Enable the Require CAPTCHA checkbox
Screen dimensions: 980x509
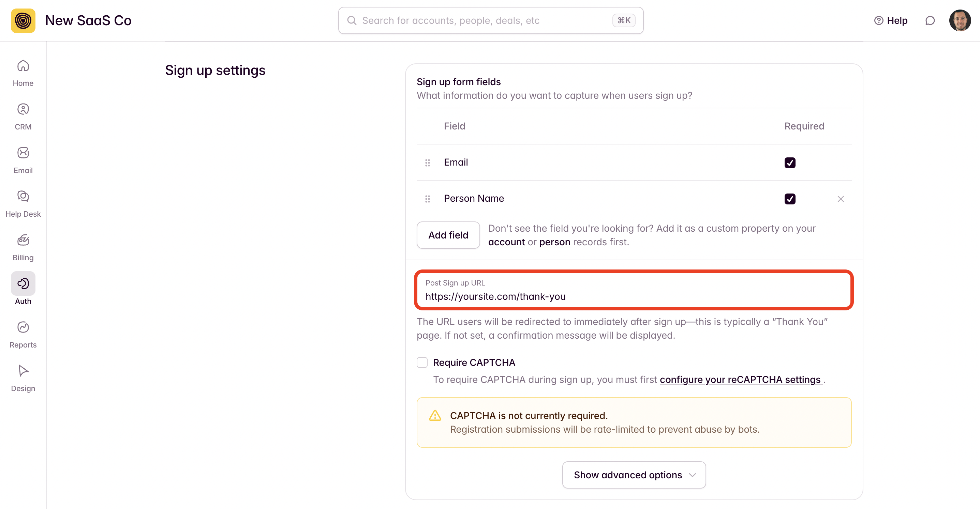tap(422, 362)
